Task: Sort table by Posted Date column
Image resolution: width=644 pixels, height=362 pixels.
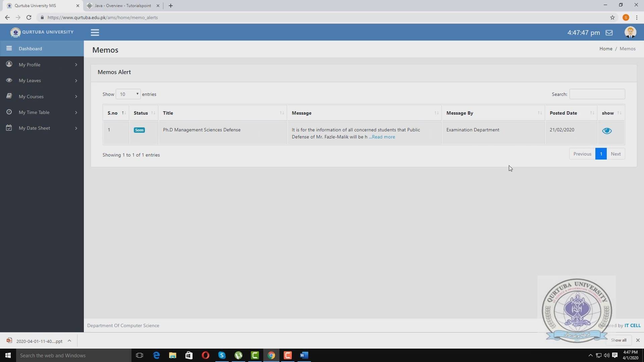Action: (x=571, y=113)
